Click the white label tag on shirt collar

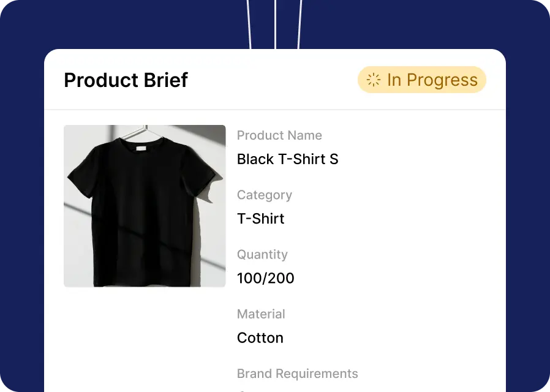coord(141,148)
